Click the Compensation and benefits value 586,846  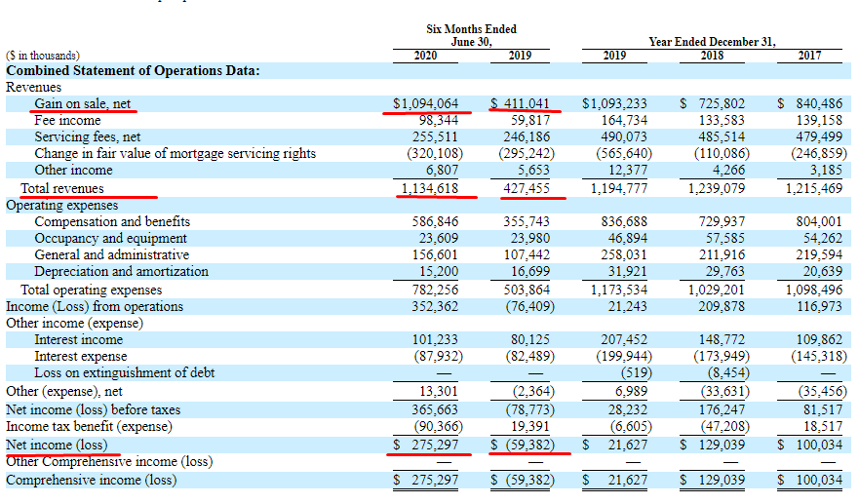coord(435,221)
